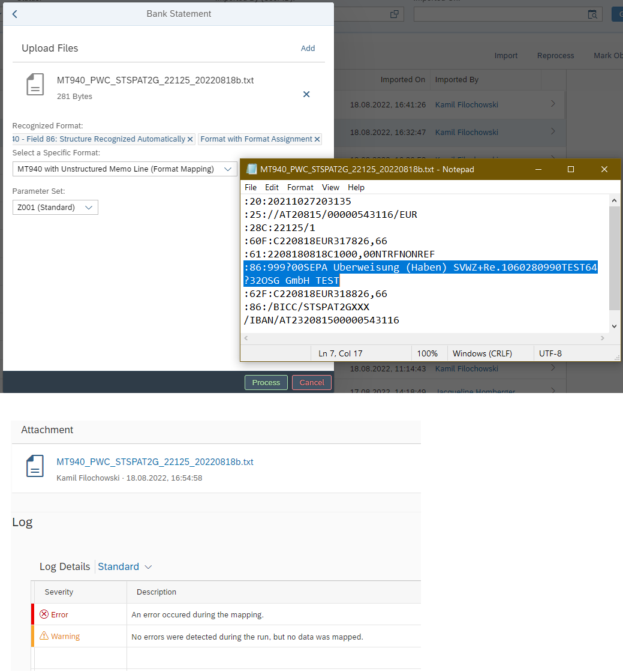Remove the uploaded MT940 file with X icon

(x=306, y=94)
